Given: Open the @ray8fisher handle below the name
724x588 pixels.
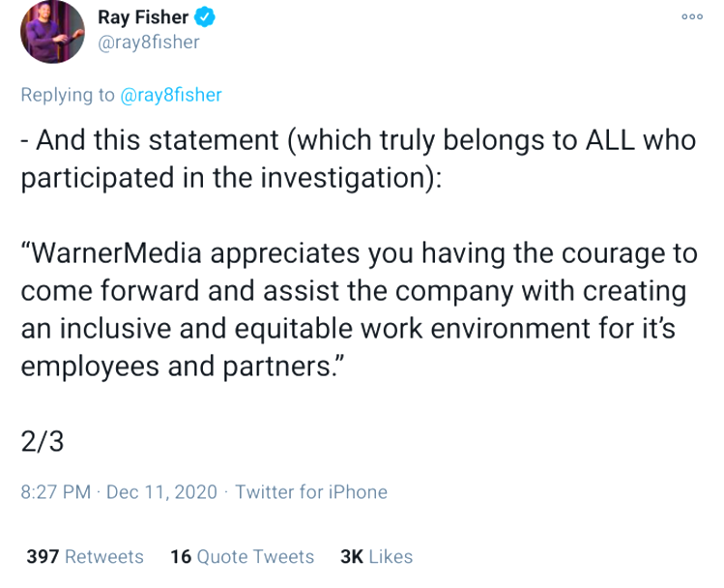Looking at the screenshot, I should (x=148, y=43).
